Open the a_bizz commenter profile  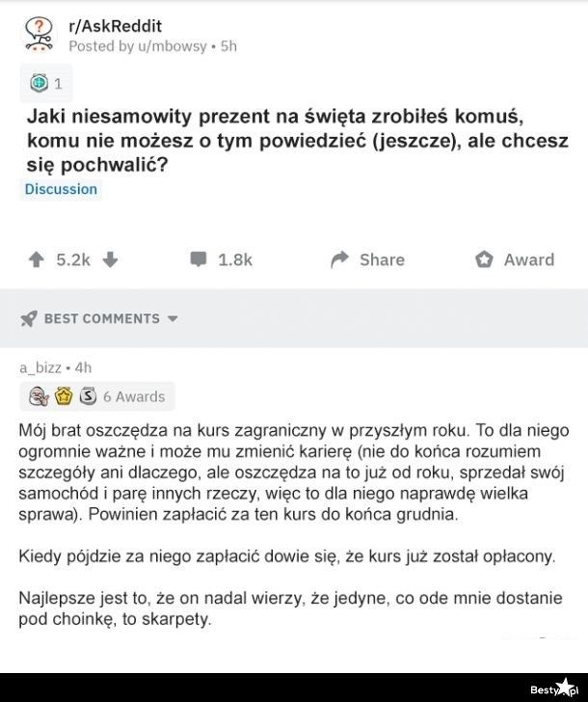coord(40,366)
